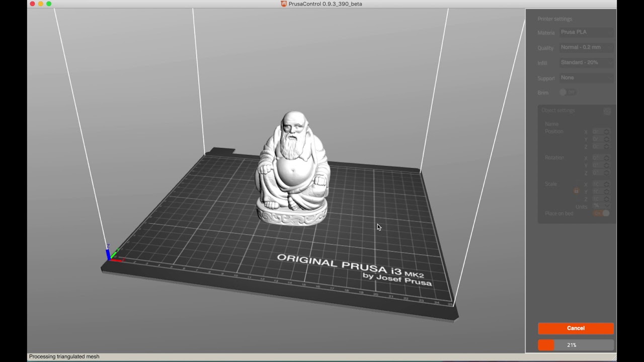The height and width of the screenshot is (362, 644).
Task: Click the 'ORIGINAL PRUSA i3 MK2' bed label
Action: (351, 266)
